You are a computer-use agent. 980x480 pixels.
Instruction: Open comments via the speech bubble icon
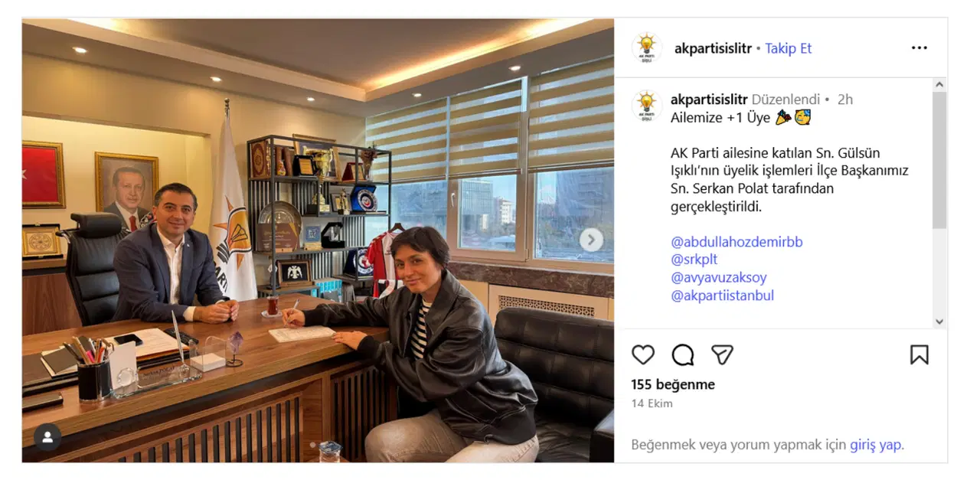tap(683, 354)
